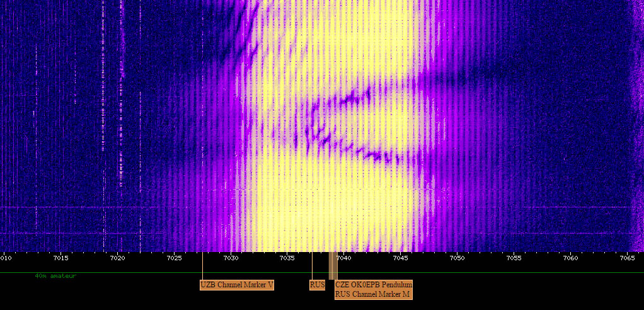This screenshot has height=310, width=644.
Task: Select the RUS Channel Marker M label
Action: (373, 294)
